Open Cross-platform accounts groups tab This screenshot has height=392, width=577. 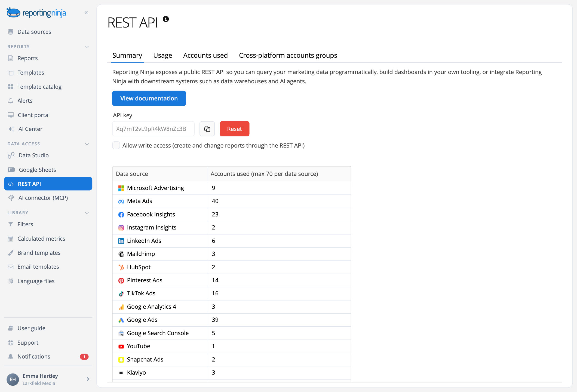(288, 55)
